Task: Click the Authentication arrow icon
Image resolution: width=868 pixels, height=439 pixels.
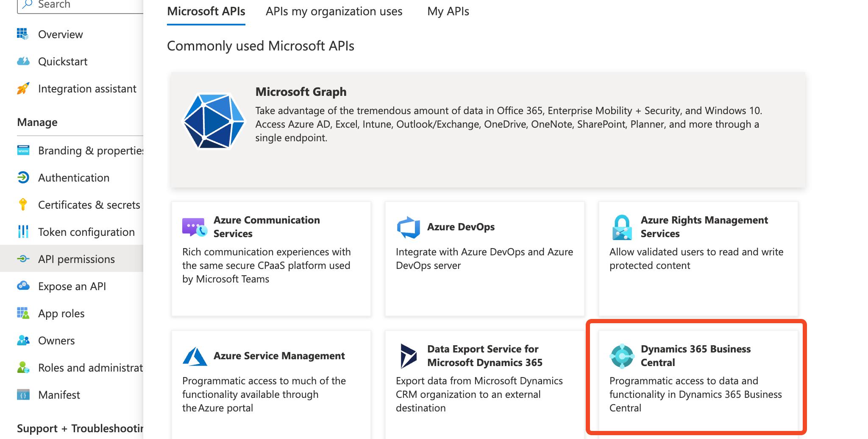Action: (x=23, y=177)
